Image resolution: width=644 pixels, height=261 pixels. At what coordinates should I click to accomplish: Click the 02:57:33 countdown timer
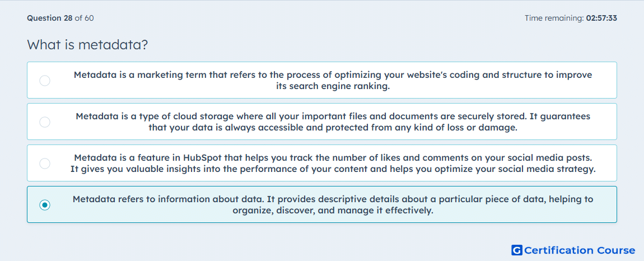click(601, 18)
